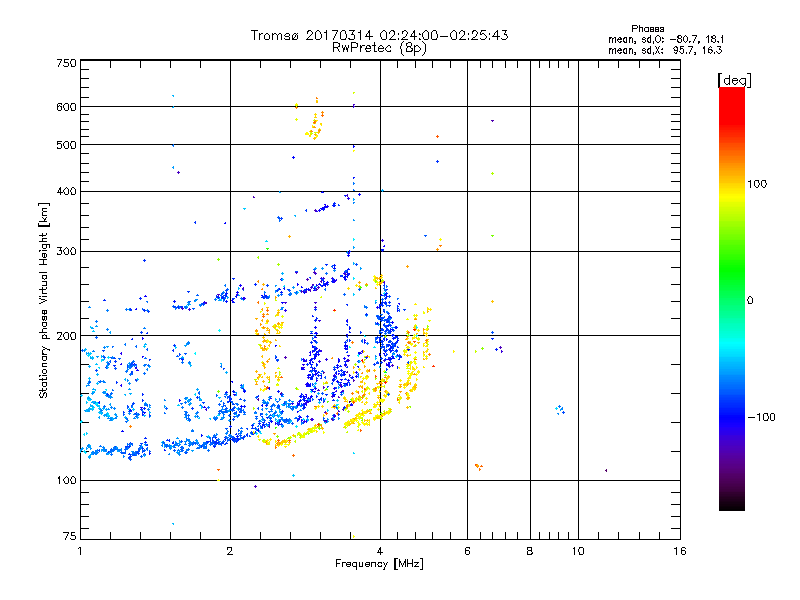Click the y-axis tick label '100'
The height and width of the screenshot is (600, 800).
click(66, 480)
